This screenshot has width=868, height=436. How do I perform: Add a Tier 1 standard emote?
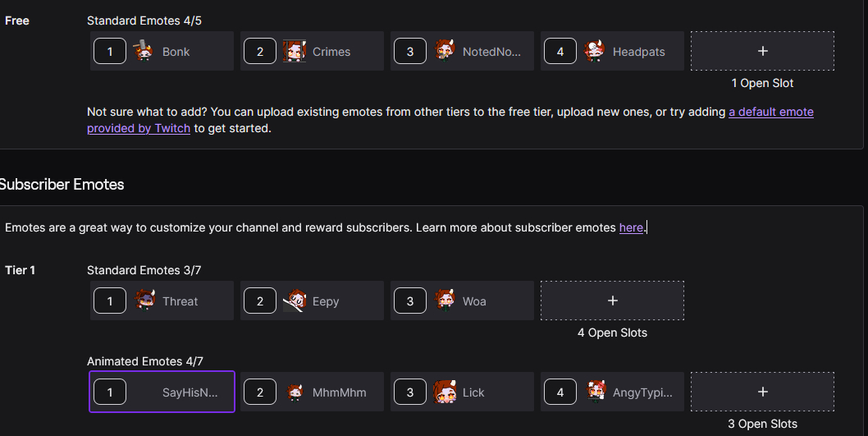click(x=612, y=301)
